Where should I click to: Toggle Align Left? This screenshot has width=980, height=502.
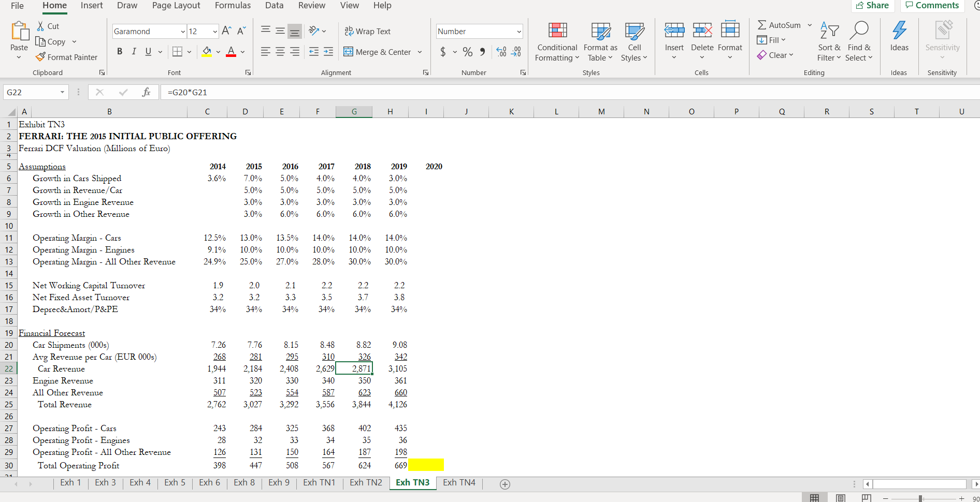tap(265, 51)
